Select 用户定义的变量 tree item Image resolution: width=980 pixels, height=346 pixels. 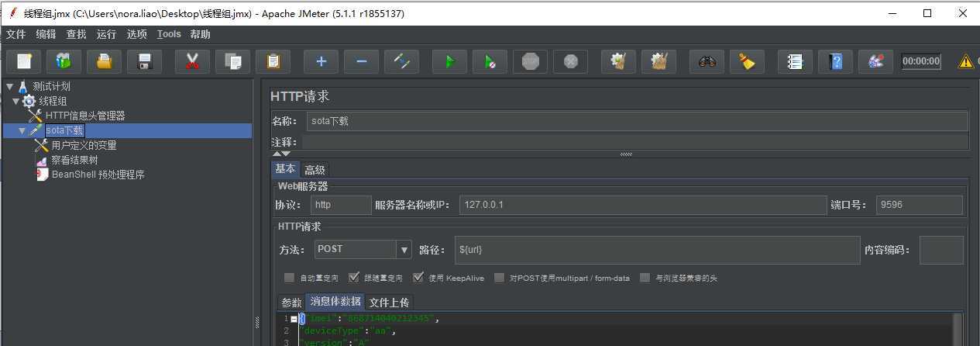84,145
